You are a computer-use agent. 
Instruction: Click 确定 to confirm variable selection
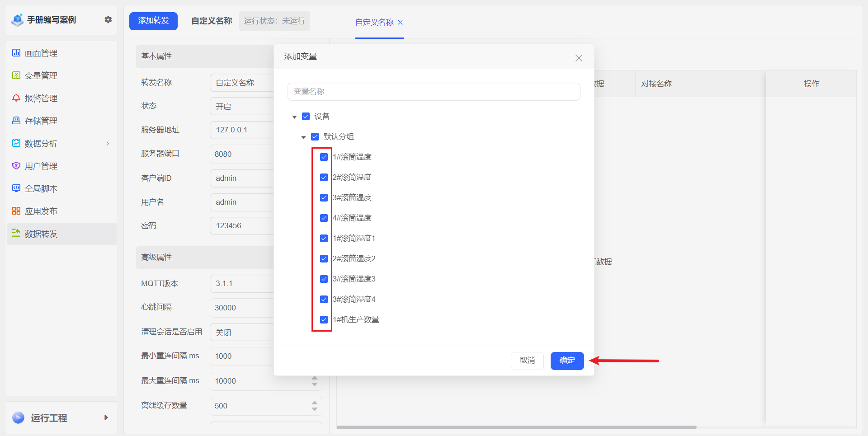tap(567, 361)
